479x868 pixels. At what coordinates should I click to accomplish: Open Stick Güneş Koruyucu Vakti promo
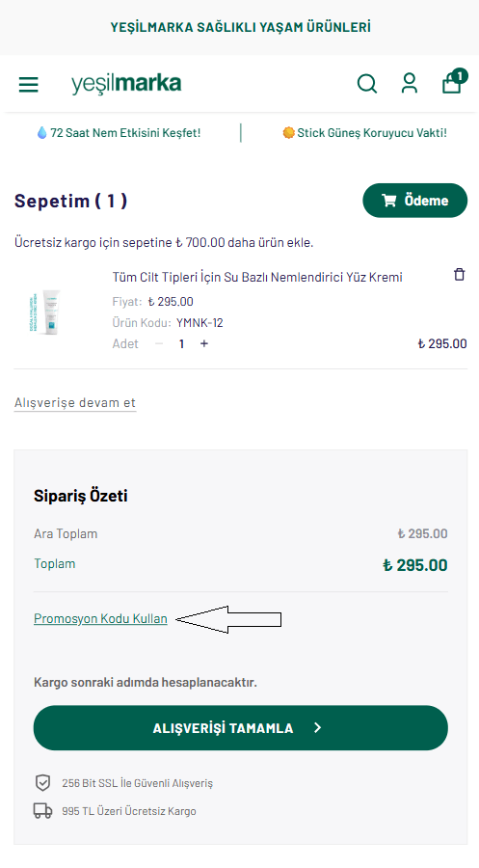364,133
